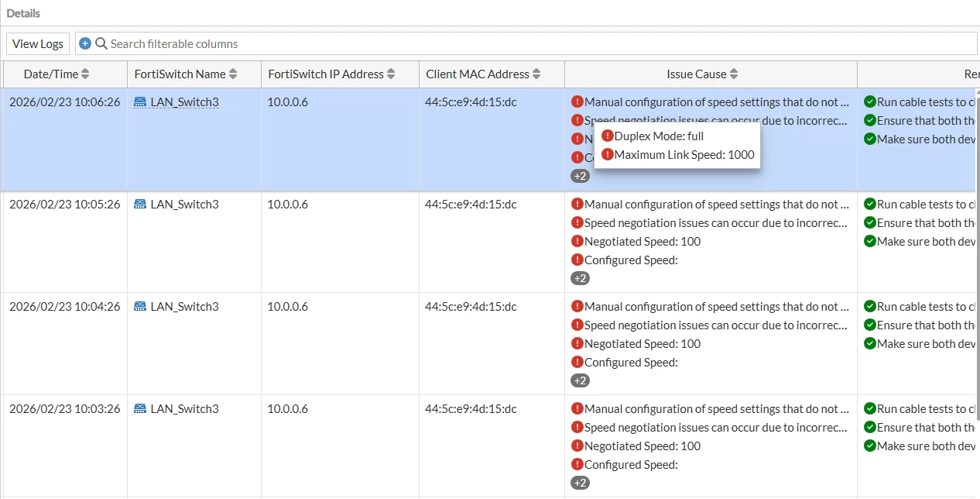Expand the +2 badge in the 10:04:26 row
The image size is (980, 499).
580,380
